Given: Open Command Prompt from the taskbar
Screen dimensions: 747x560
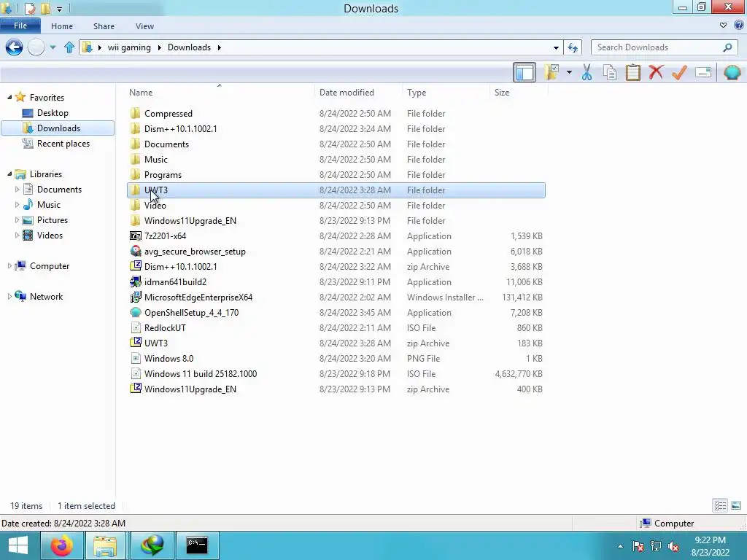Looking at the screenshot, I should 196,545.
